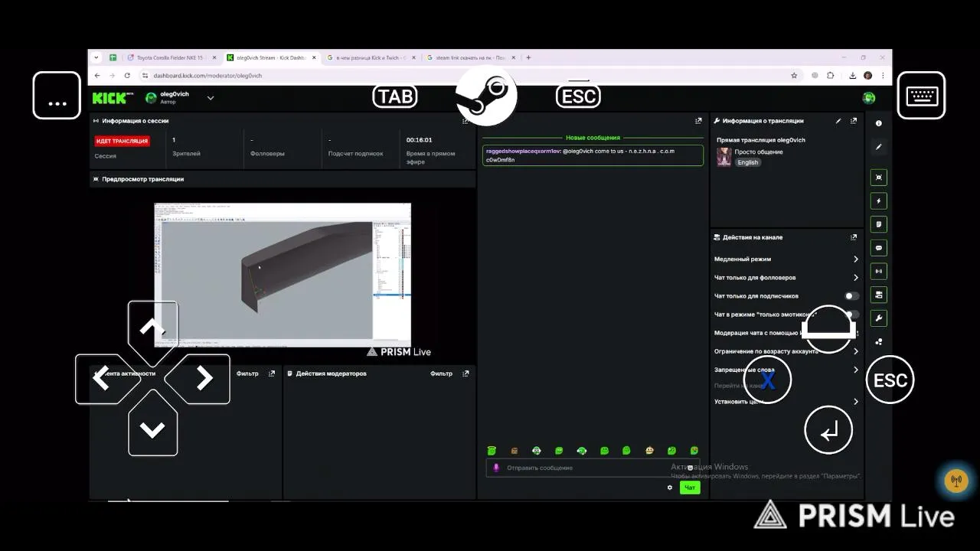Select the wrench icon in sidebar
The image size is (980, 551).
coord(878,318)
